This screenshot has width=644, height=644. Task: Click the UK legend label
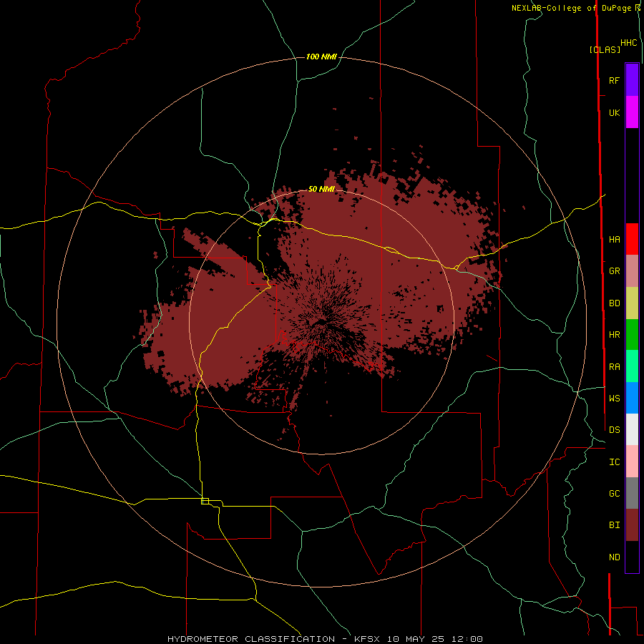pyautogui.click(x=614, y=112)
